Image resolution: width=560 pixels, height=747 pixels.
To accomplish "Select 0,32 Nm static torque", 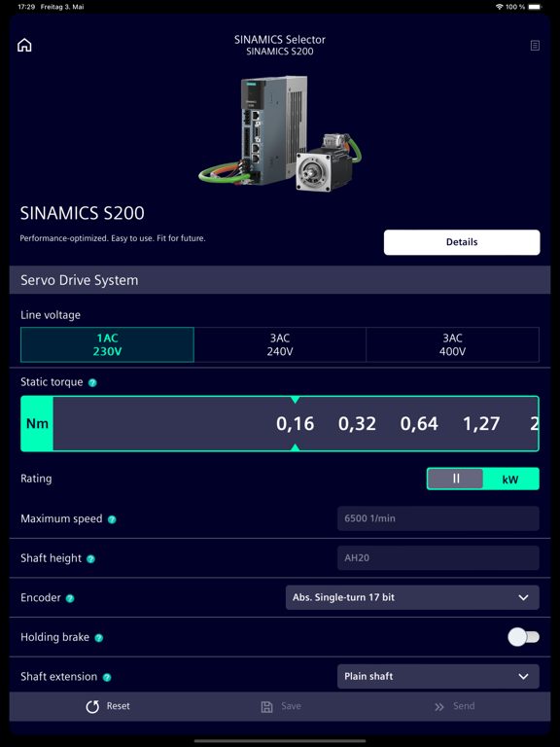I will (357, 423).
